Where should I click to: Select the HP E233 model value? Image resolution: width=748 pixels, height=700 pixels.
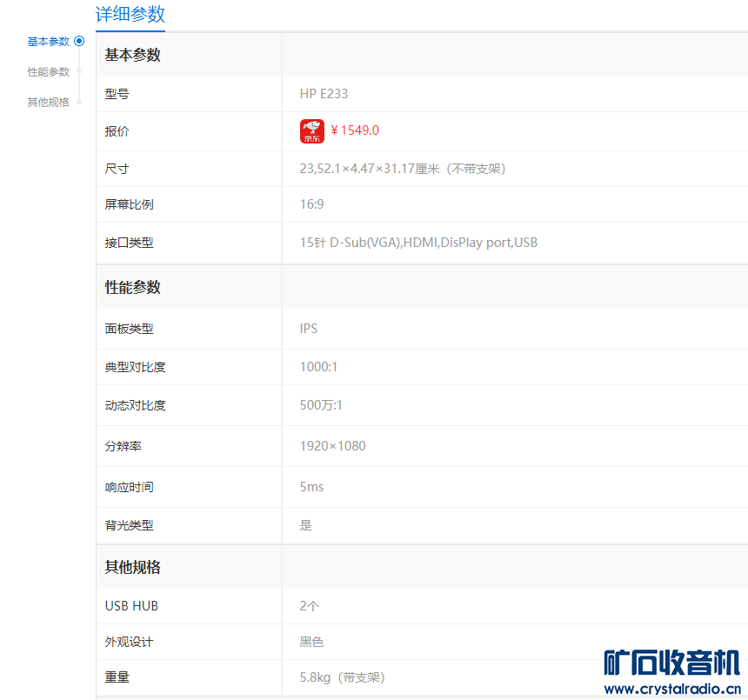(324, 94)
